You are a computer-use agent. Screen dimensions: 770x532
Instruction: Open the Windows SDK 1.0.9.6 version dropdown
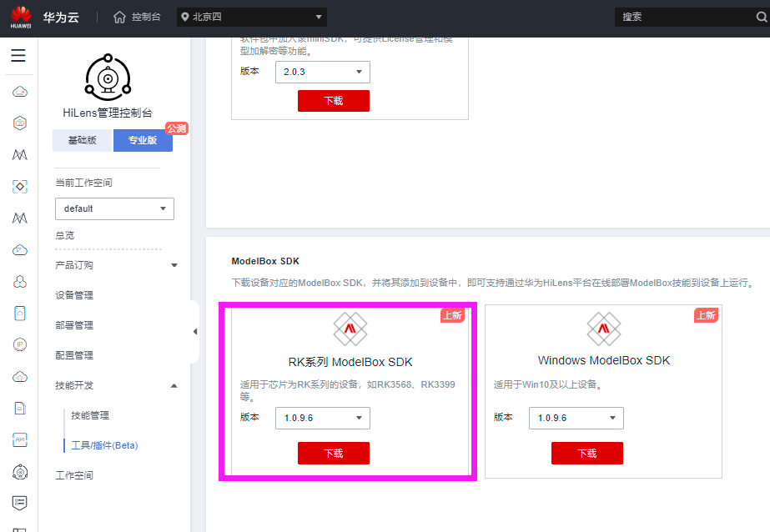point(576,418)
